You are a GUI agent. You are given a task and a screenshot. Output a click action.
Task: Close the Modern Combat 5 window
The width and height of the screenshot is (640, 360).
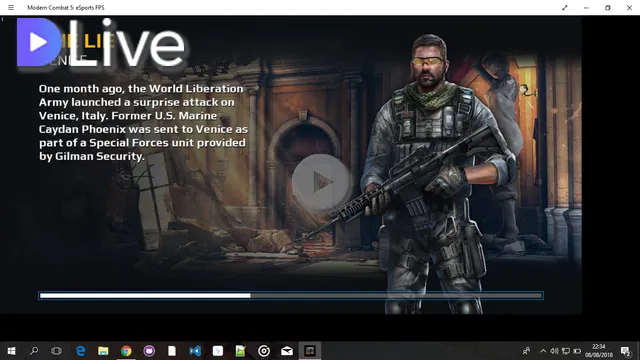pos(629,8)
